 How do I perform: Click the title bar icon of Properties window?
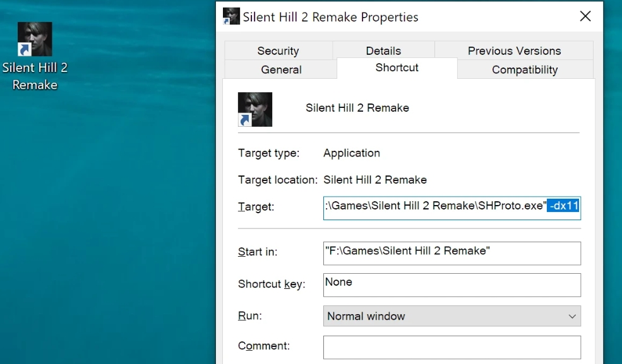[x=231, y=16]
